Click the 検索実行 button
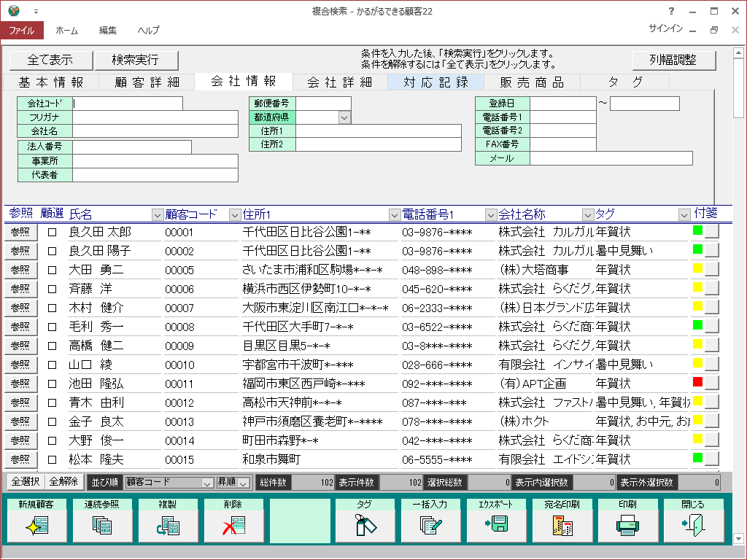The height and width of the screenshot is (560, 747). click(136, 60)
